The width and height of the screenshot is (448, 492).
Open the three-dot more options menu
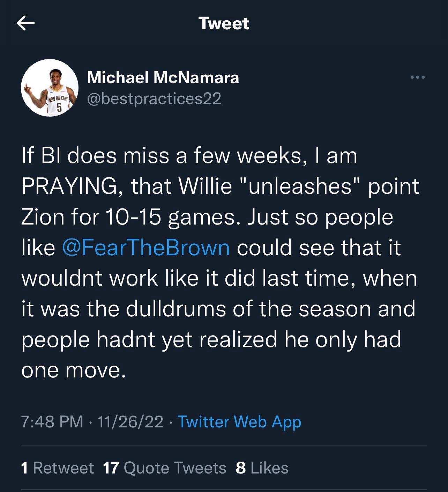(x=417, y=77)
